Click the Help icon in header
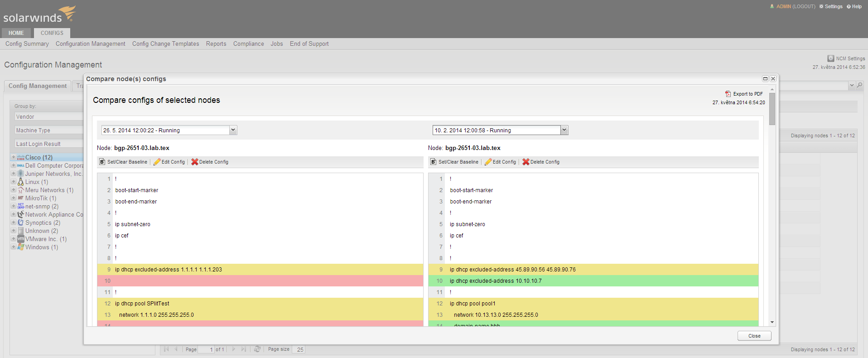 click(849, 6)
